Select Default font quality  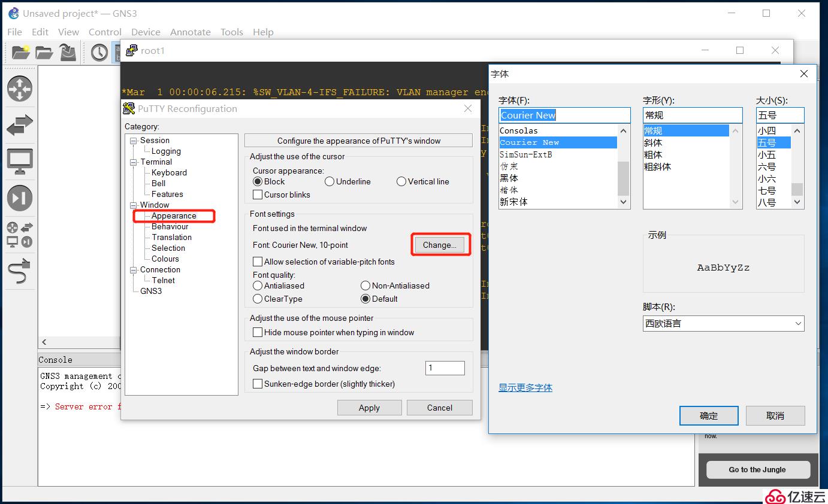pos(365,299)
